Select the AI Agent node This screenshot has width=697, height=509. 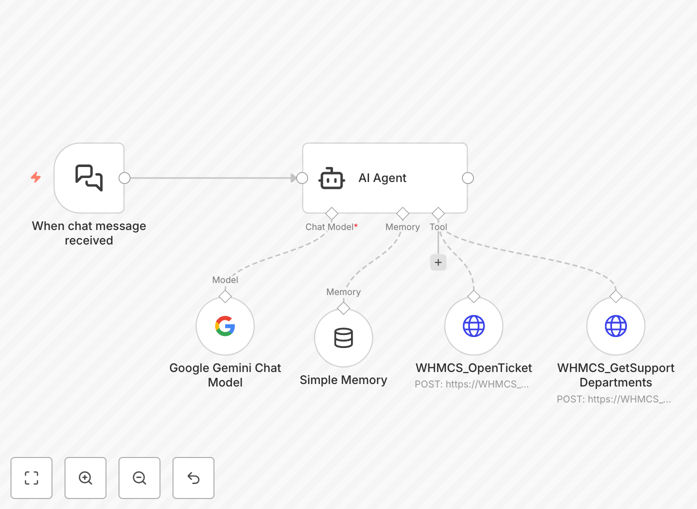(385, 178)
